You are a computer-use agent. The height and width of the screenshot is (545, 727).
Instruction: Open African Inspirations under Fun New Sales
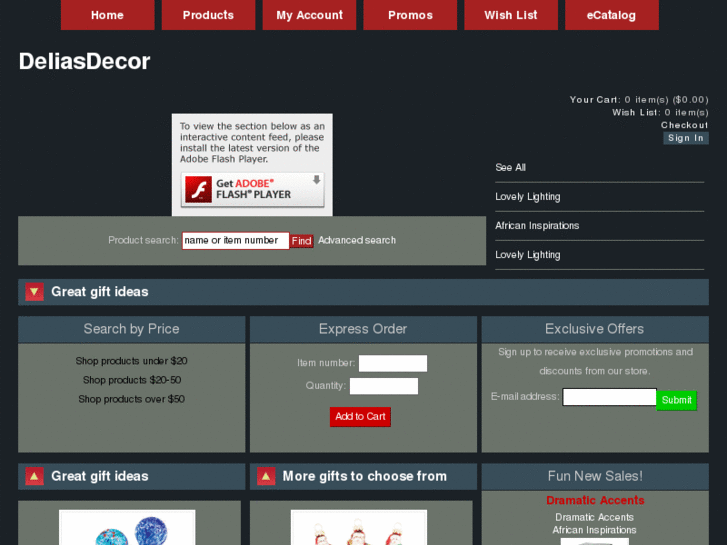[594, 530]
